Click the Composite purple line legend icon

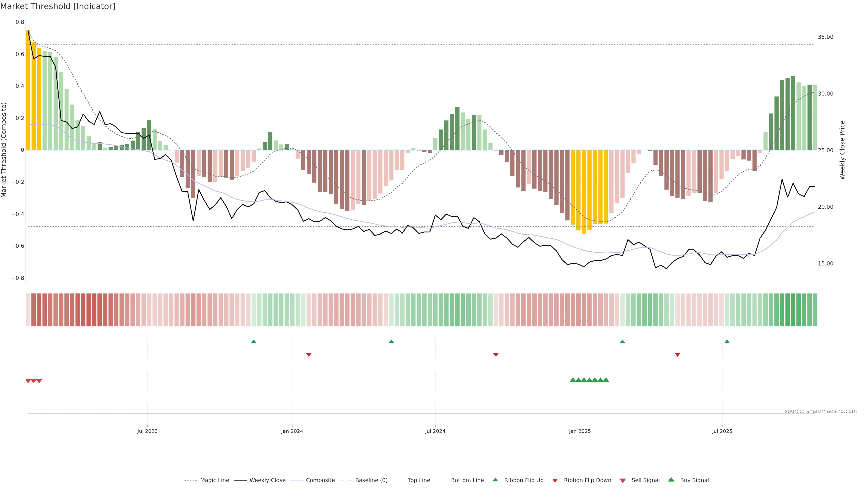297,480
